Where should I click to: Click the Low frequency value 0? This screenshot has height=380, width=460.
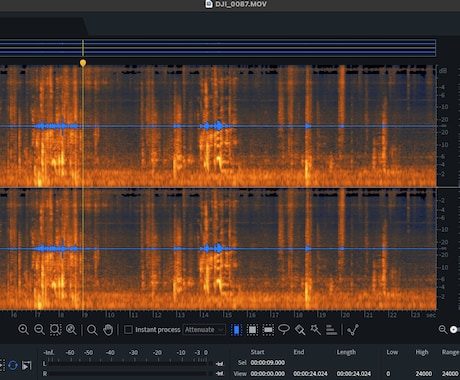(x=388, y=374)
